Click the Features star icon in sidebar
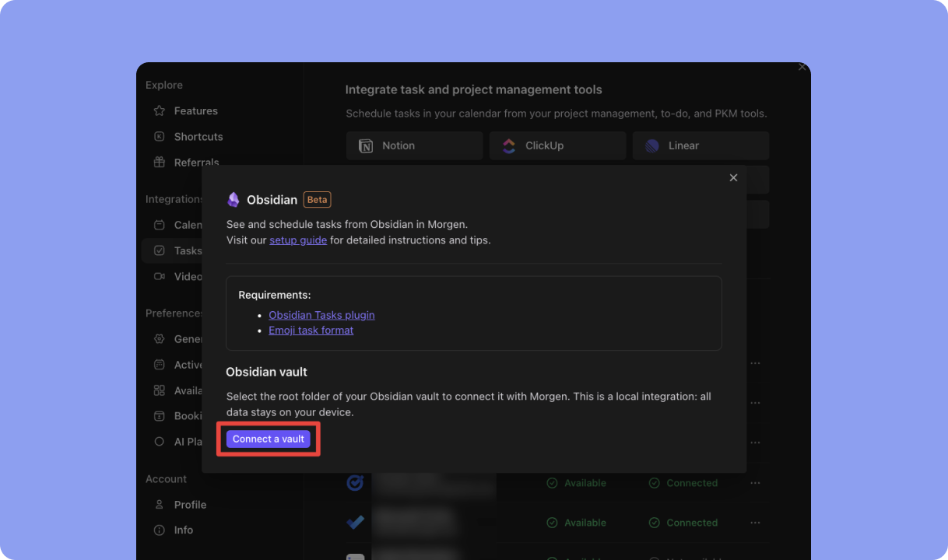The image size is (948, 560). 160,110
